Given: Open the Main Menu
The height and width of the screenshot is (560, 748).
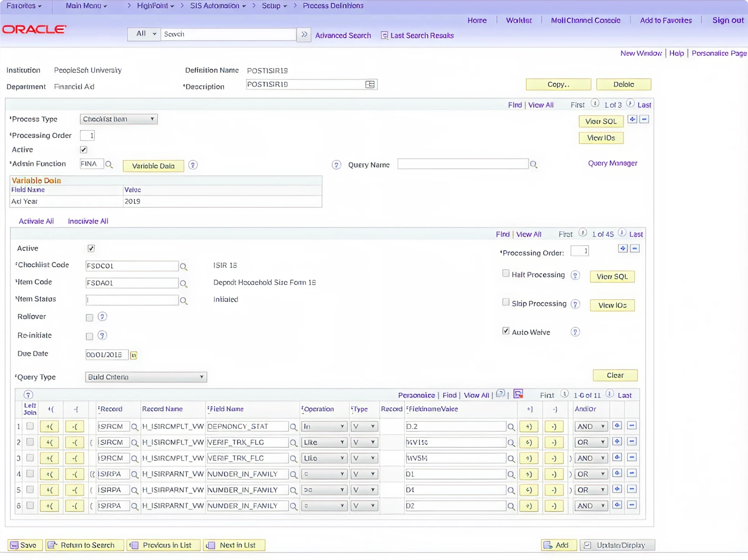Looking at the screenshot, I should (x=84, y=5).
